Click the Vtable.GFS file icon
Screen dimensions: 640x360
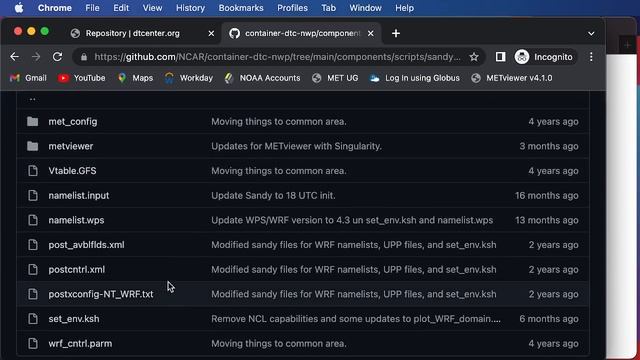click(x=33, y=171)
